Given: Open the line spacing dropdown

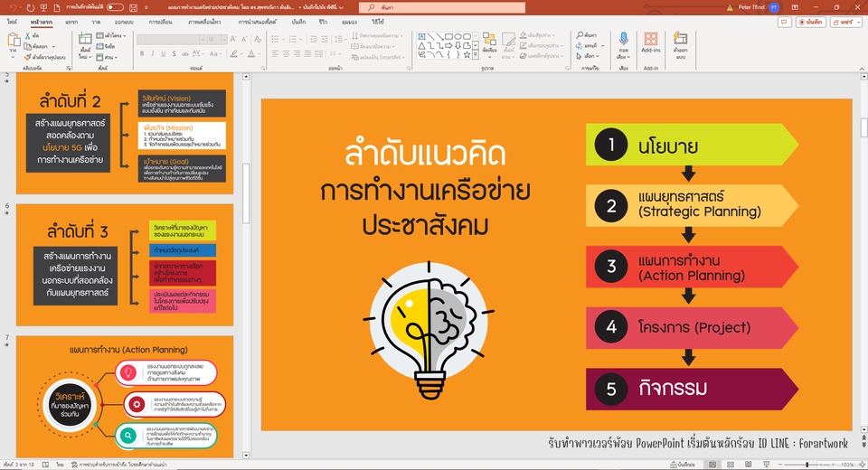Looking at the screenshot, I should 340,39.
